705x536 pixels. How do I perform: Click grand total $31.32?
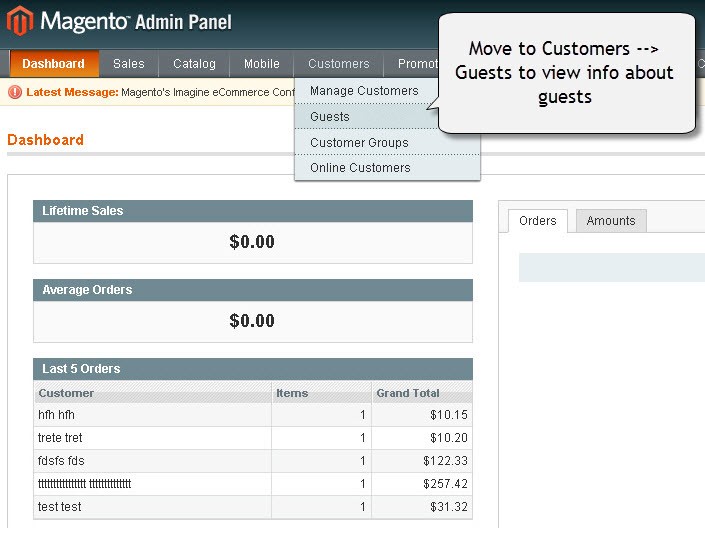pyautogui.click(x=449, y=507)
